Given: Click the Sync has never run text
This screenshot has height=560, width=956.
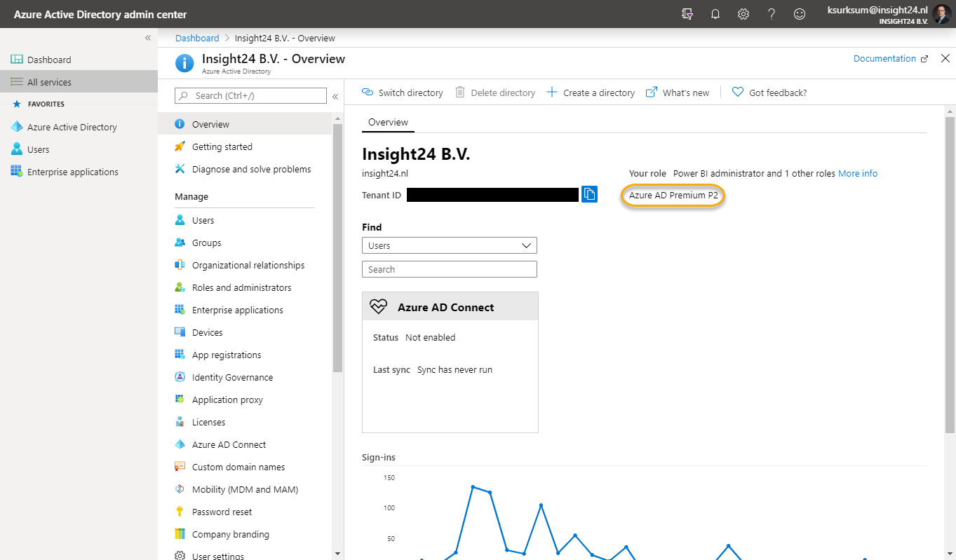Looking at the screenshot, I should coord(455,369).
